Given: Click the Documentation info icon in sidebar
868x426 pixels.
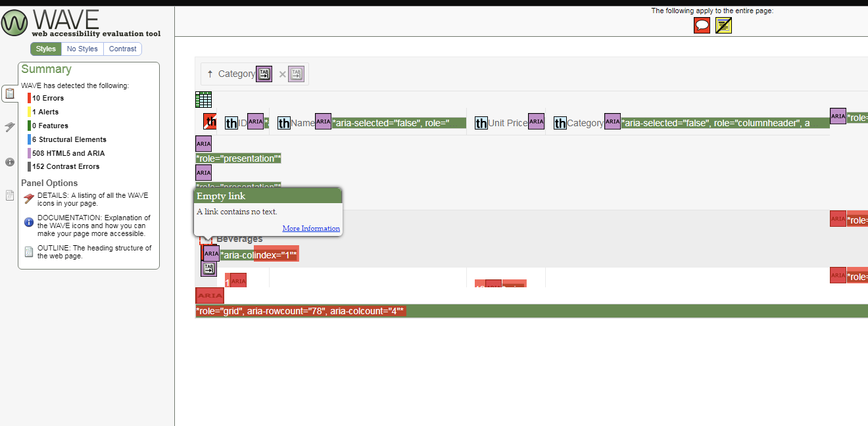Looking at the screenshot, I should click(x=9, y=162).
